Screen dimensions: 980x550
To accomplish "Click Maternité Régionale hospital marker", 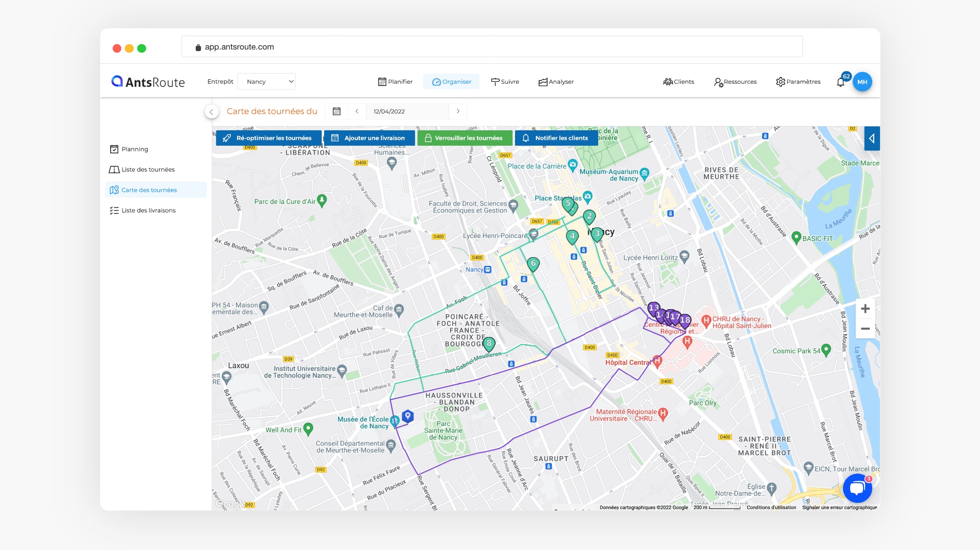I will pos(663,414).
